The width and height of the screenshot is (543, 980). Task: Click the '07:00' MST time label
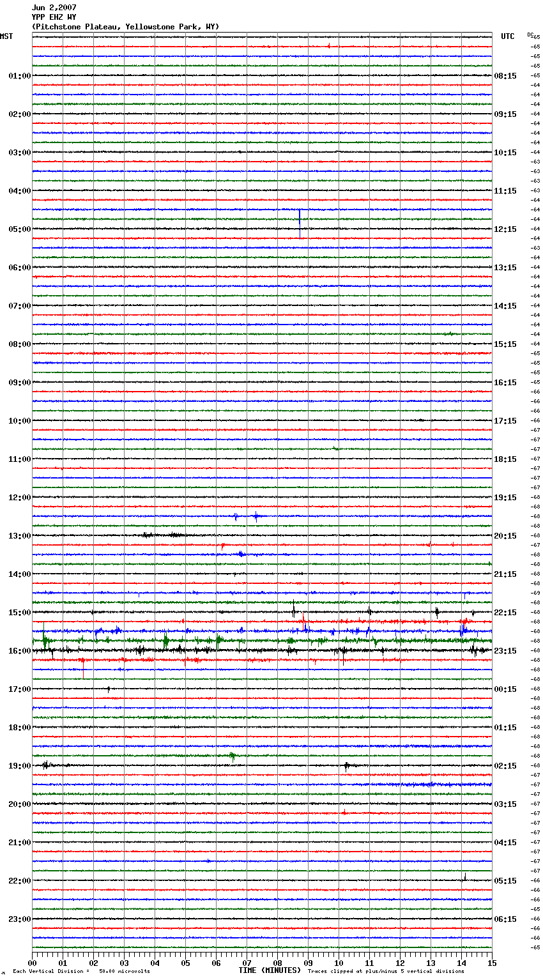(20, 306)
